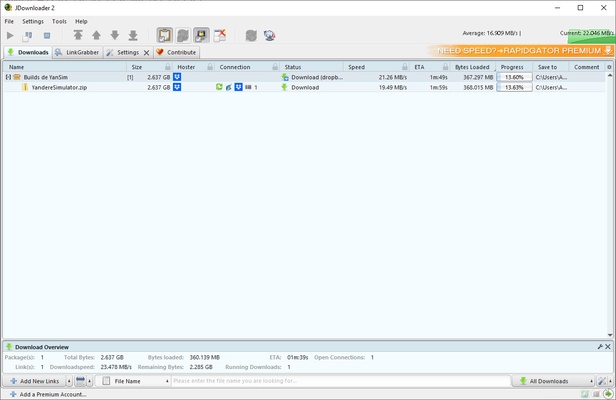This screenshot has width=616, height=400.
Task: Sort by Bytes Loaded column header
Action: tap(473, 67)
